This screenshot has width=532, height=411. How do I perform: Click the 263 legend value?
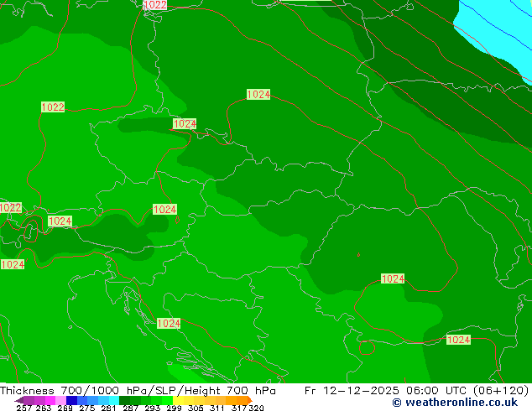coord(44,408)
